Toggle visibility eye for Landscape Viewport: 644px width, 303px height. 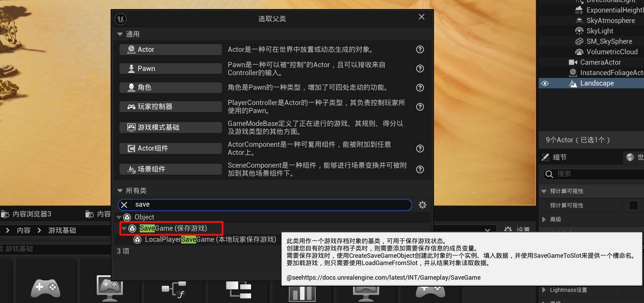[x=545, y=83]
